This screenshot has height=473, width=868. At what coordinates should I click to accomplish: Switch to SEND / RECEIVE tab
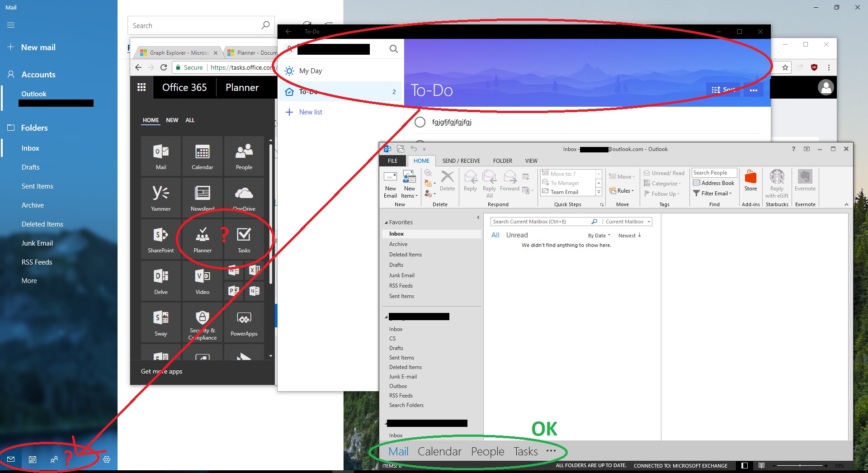461,161
